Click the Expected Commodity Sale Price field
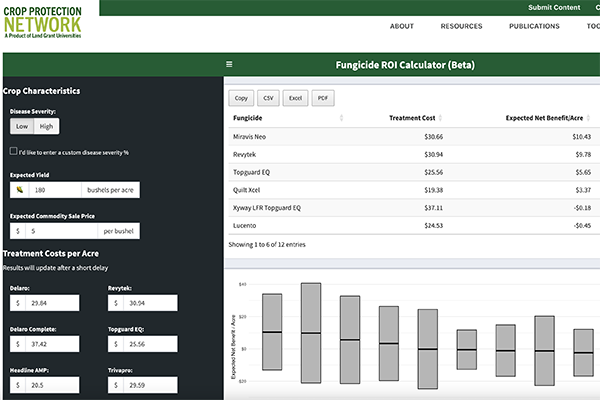 tap(61, 231)
